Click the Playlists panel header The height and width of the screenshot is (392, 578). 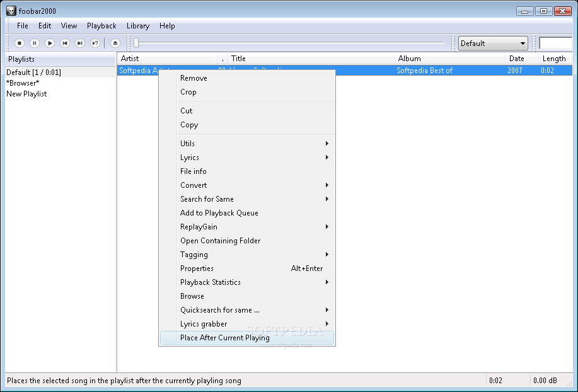point(61,59)
